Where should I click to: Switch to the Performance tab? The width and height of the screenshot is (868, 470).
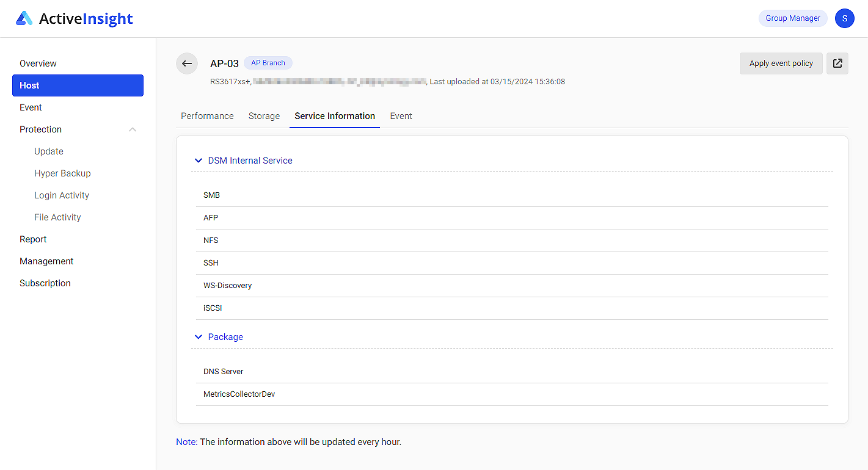pyautogui.click(x=207, y=116)
